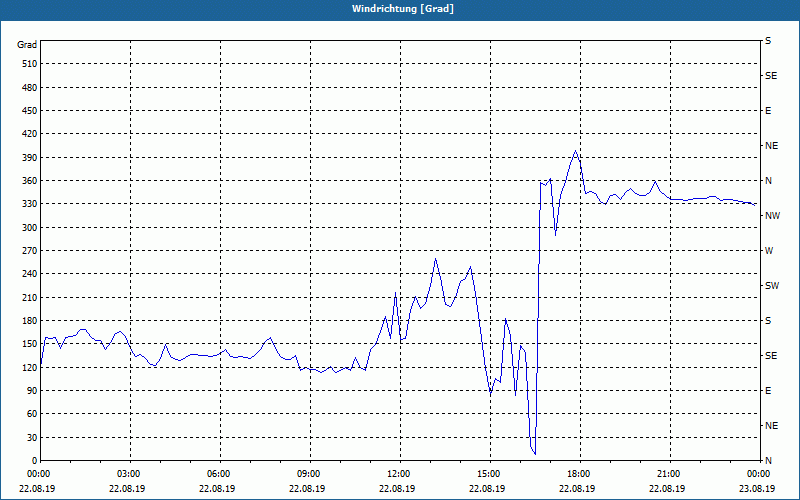The image size is (800, 500).
Task: Click the right-axis E label level with 90
Action: [768, 391]
